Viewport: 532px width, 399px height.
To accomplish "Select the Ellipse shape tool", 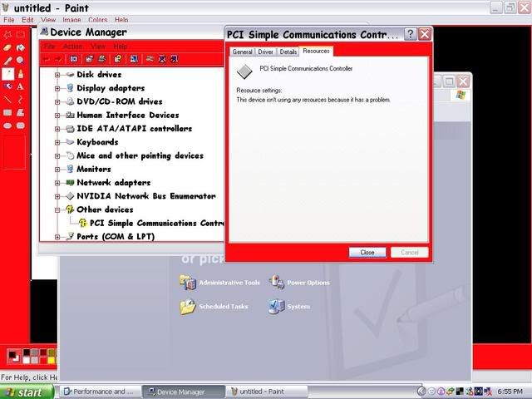I will 7,126.
